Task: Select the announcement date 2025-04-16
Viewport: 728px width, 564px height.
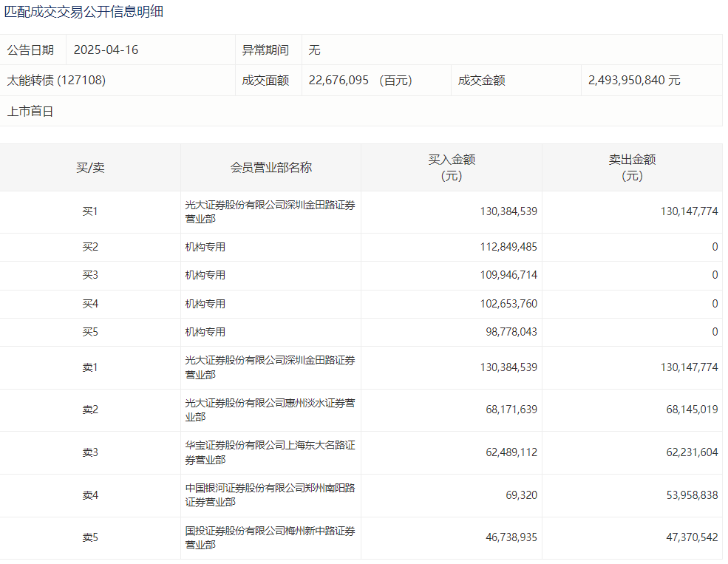Action: pos(106,50)
